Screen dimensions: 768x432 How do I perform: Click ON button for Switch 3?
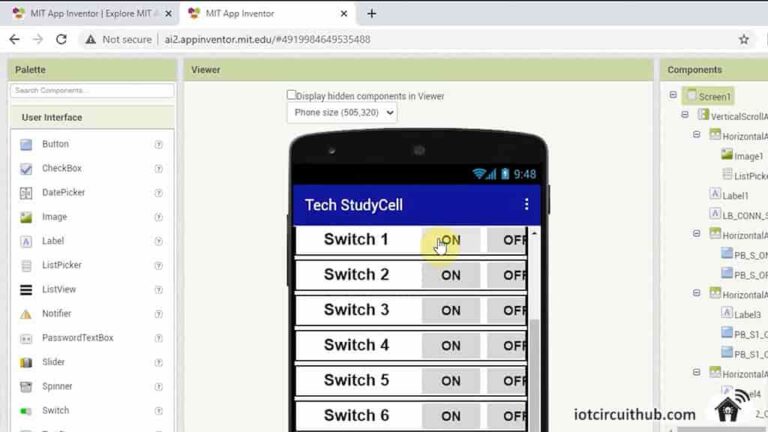[451, 311]
